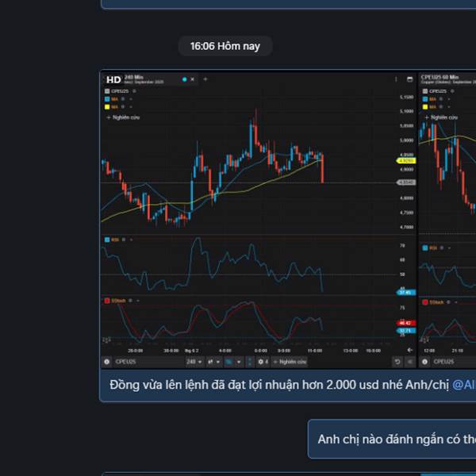Image resolution: width=476 pixels, height=476 pixels.
Task: Click the blue @mention link in the message
Action: click(464, 385)
